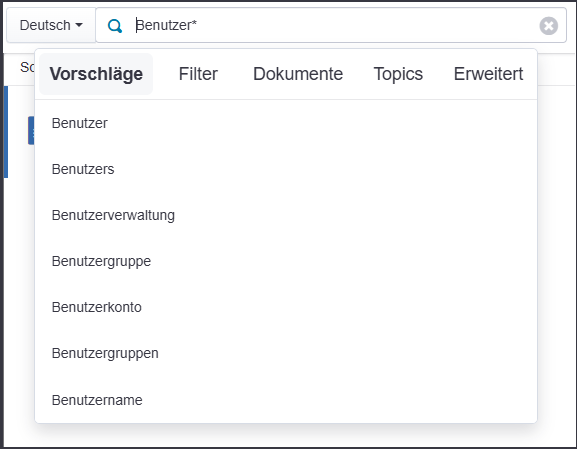Open the Dokumente tab
The height and width of the screenshot is (449, 577).
point(298,74)
